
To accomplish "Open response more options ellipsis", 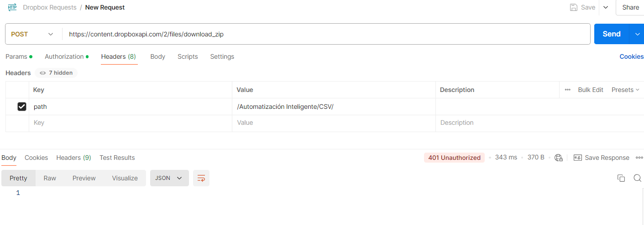I will (x=639, y=158).
